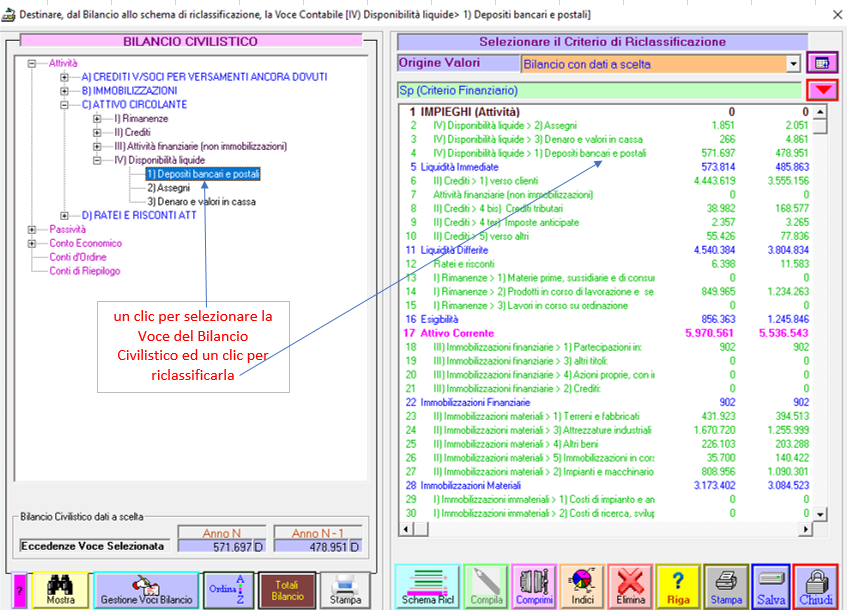The width and height of the screenshot is (847, 610).
Task: Open Gestione Voci Bilancio
Action: pyautogui.click(x=146, y=590)
